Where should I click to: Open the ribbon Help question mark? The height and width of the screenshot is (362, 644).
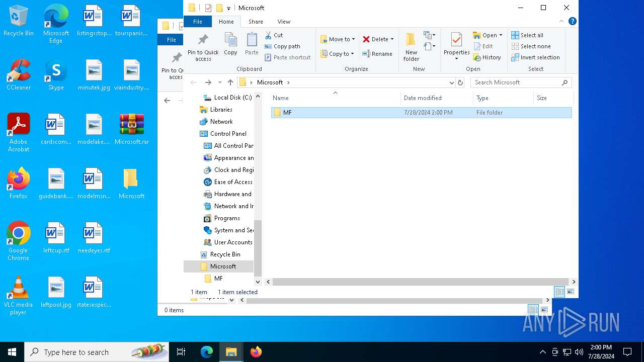(x=572, y=21)
